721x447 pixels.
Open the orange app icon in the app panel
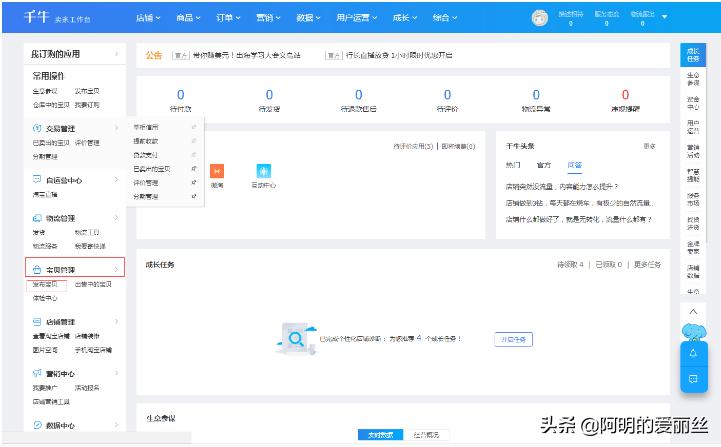click(217, 171)
